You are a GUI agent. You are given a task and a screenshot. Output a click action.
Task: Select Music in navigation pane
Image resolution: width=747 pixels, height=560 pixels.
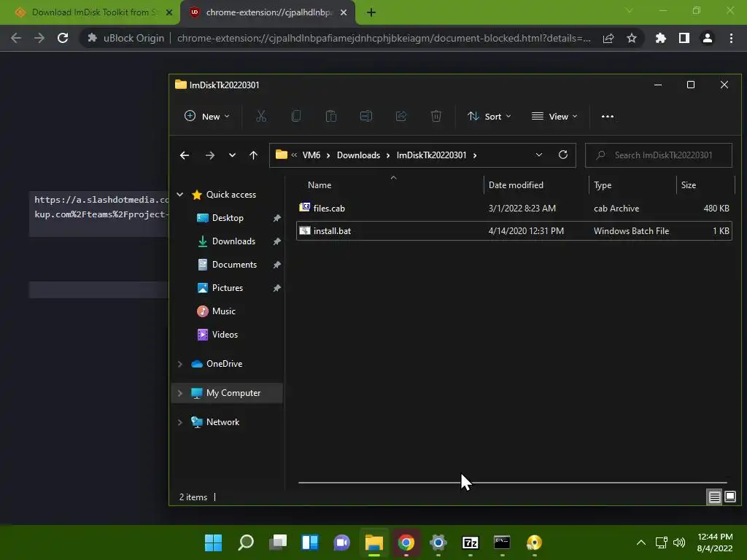click(223, 311)
